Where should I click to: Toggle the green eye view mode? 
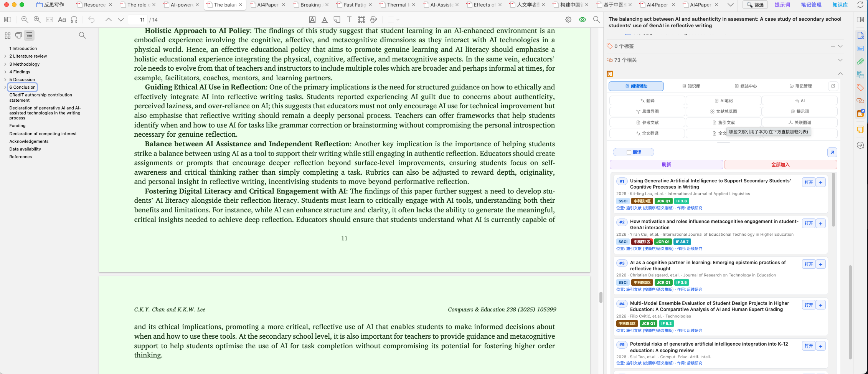(583, 20)
